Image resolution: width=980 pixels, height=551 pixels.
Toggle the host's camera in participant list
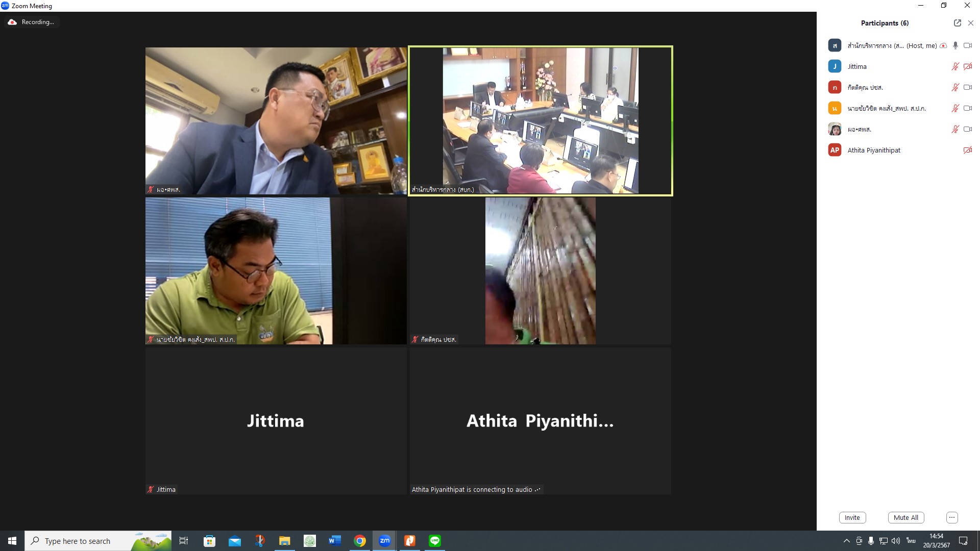(967, 45)
